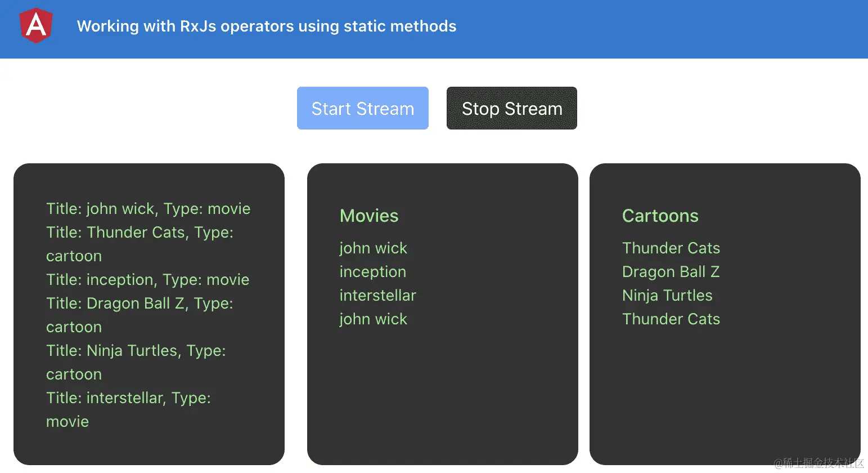Click the 'Title: Thunder Cats, Type:' line
The image size is (868, 473).
[x=140, y=233]
